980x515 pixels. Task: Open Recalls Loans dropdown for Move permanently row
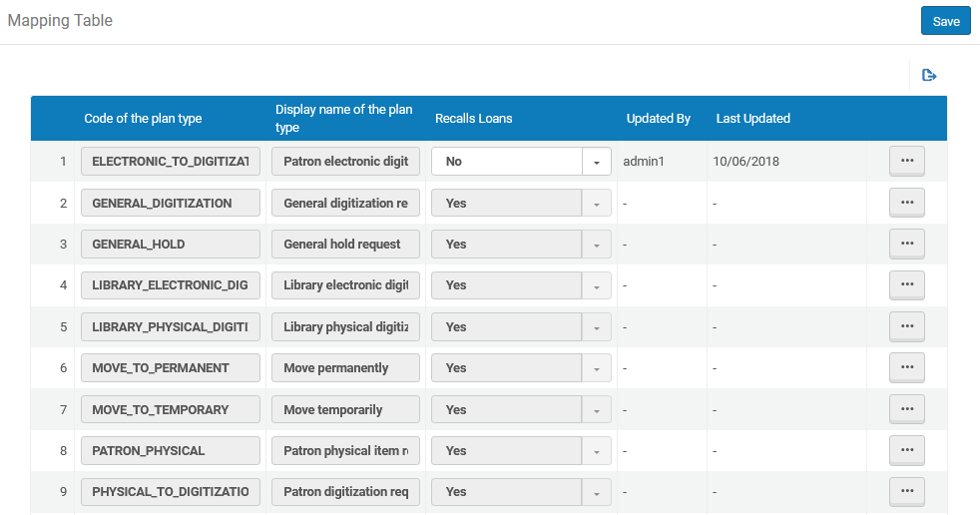(596, 368)
